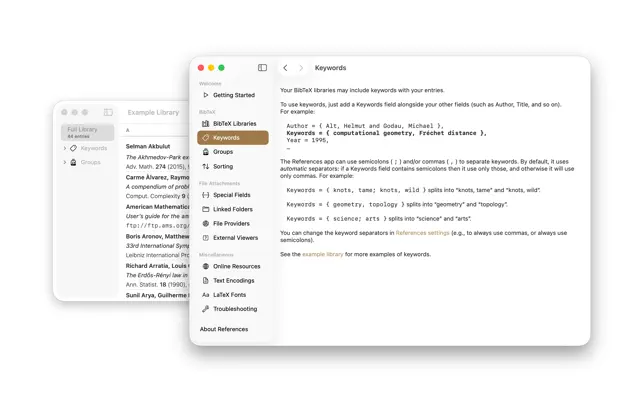Click the Keywords tag icon in help sidebar
The height and width of the screenshot is (402, 643).
click(x=206, y=138)
